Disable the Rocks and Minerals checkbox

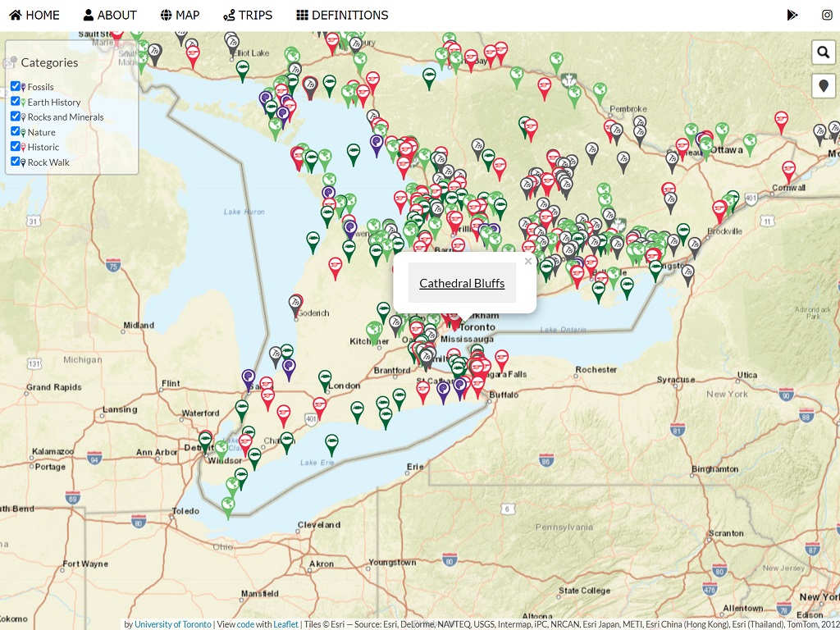pos(16,116)
